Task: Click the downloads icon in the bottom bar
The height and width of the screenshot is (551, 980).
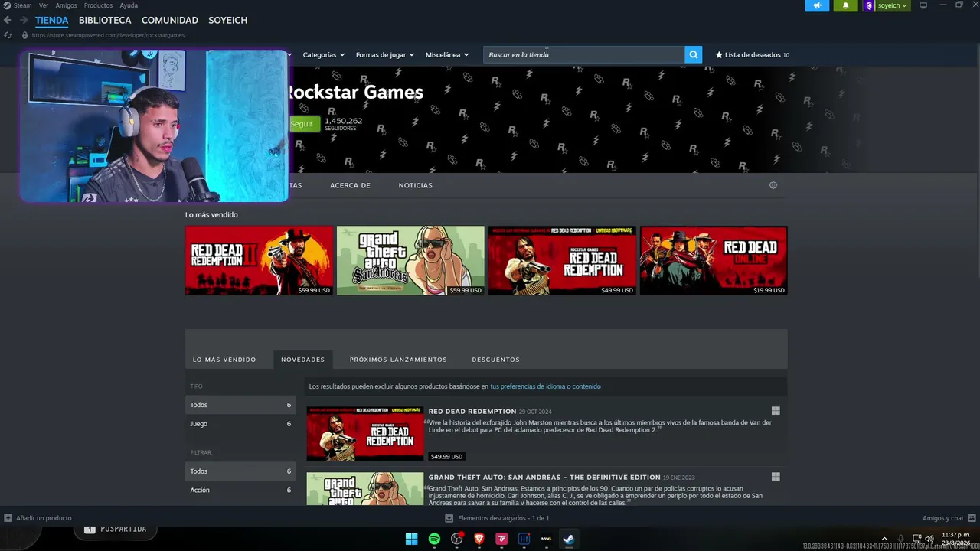Action: point(449,518)
